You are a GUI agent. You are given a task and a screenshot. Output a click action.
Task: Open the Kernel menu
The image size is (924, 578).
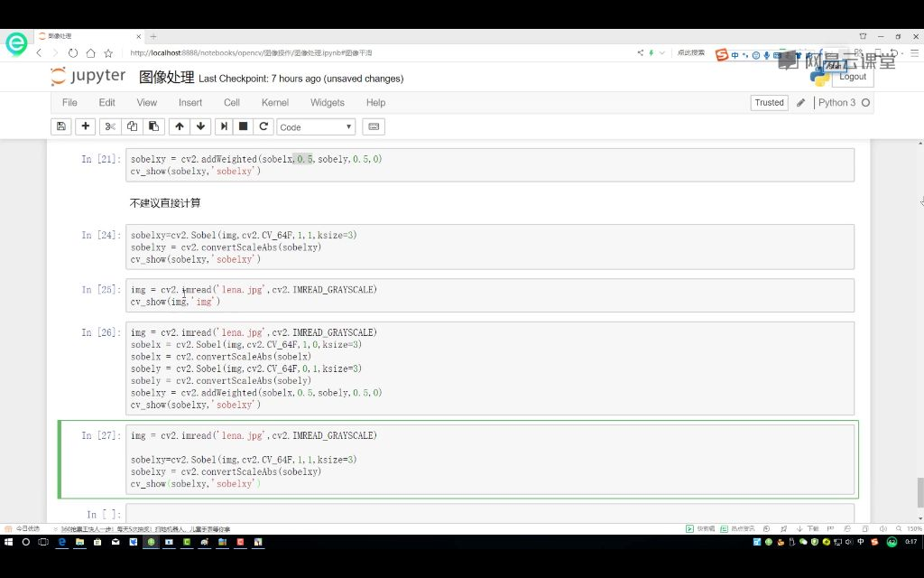pos(275,103)
